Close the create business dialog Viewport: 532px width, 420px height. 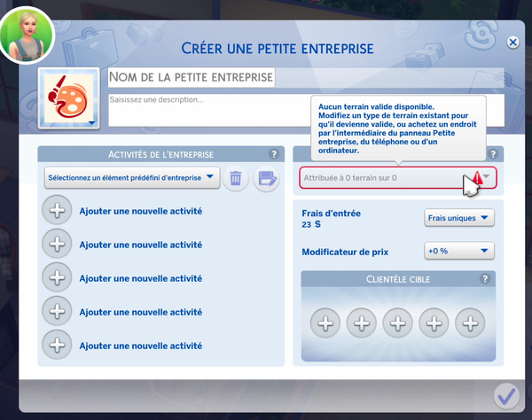pos(512,43)
